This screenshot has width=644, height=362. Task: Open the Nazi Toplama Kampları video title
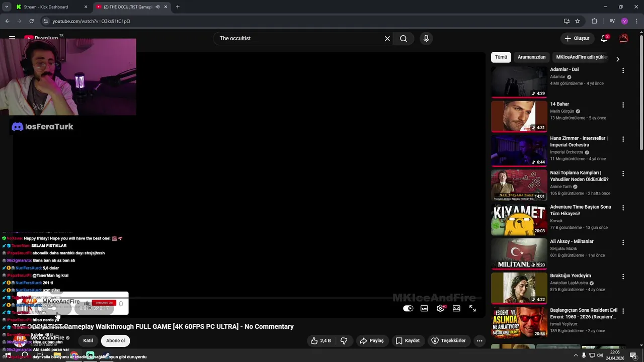pos(579,176)
